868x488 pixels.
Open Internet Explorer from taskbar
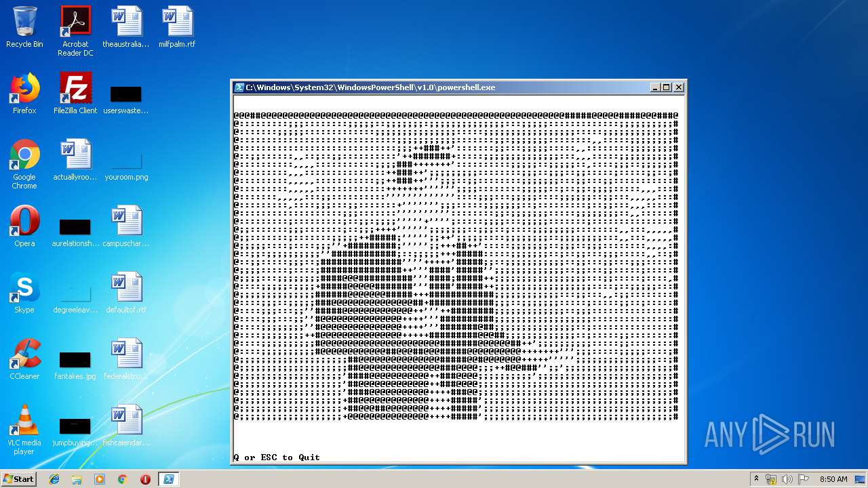pyautogui.click(x=54, y=479)
